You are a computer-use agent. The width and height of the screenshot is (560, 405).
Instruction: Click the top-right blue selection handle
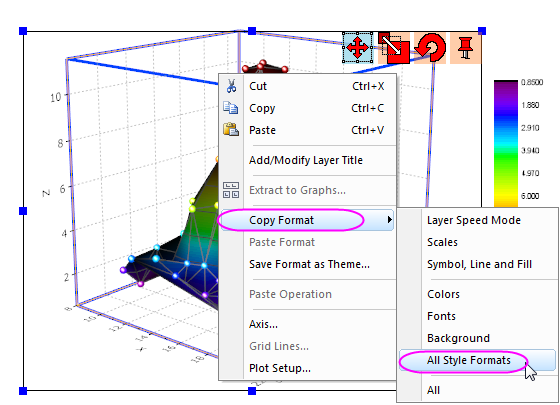(x=482, y=31)
